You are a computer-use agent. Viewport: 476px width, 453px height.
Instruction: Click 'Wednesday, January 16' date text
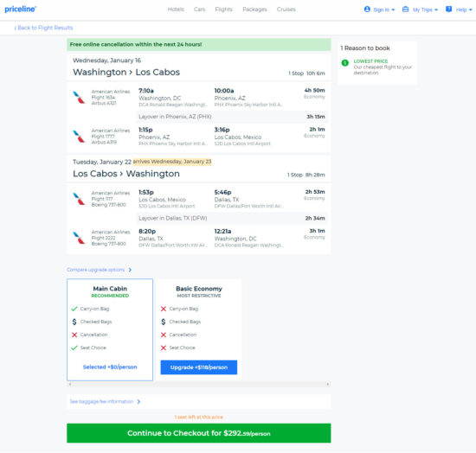click(x=106, y=61)
